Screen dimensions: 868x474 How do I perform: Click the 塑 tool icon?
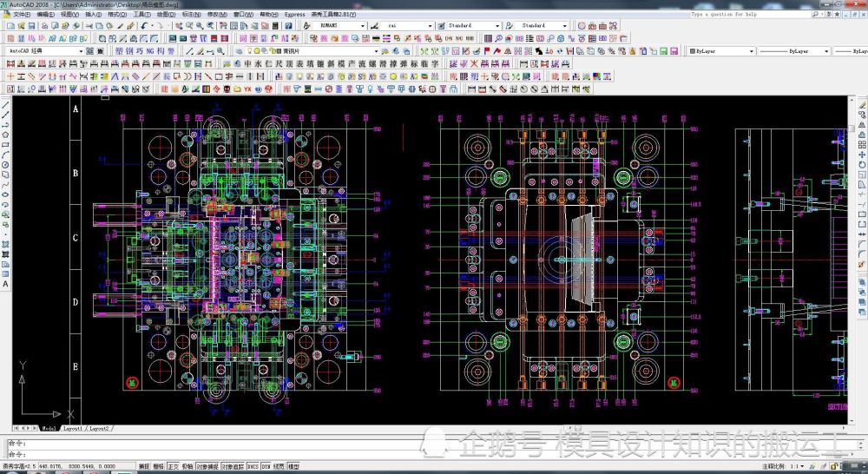(119, 51)
